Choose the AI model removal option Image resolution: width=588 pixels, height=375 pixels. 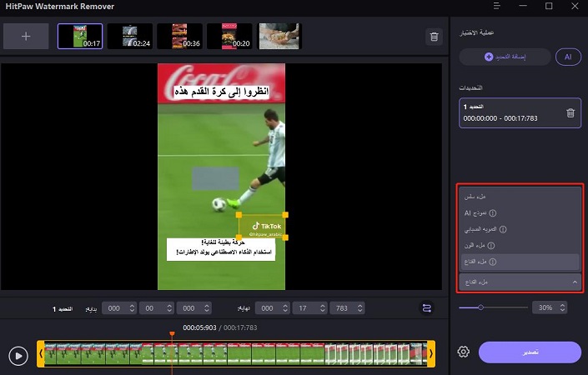point(520,213)
